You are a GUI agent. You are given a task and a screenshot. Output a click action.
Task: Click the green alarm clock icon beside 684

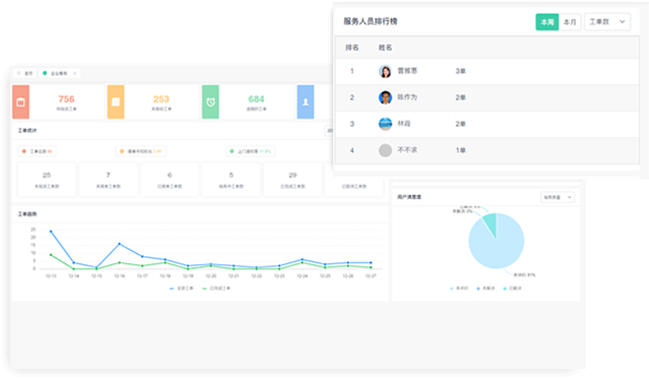tap(210, 102)
